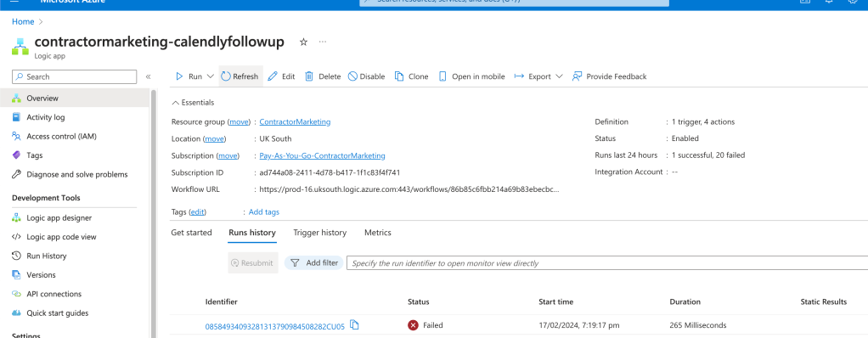Refresh the overview page
The image size is (868, 338).
click(x=240, y=77)
